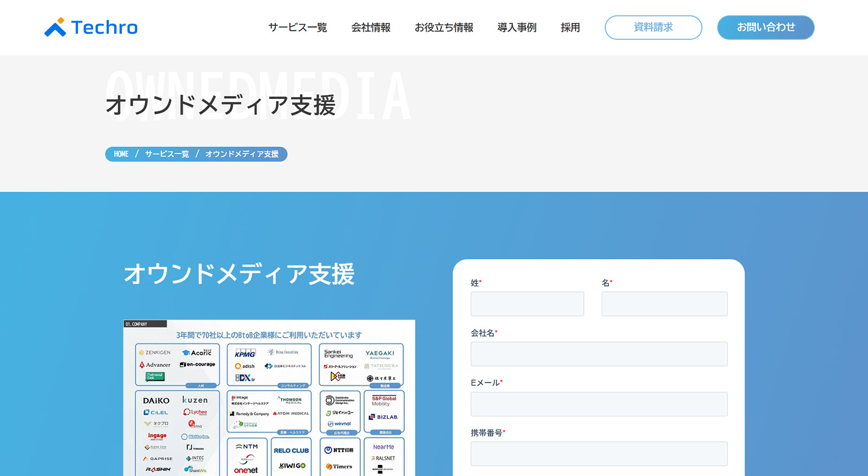Click the S&P Global Mobility logo
This screenshot has height=476, width=868.
pos(384,401)
